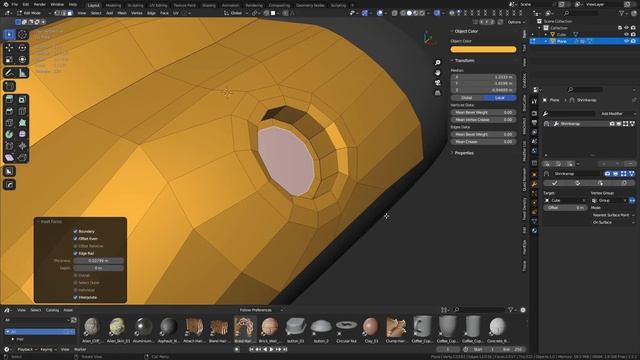Enable the Select Outer checkbox
This screenshot has height=360, width=640.
[75, 283]
